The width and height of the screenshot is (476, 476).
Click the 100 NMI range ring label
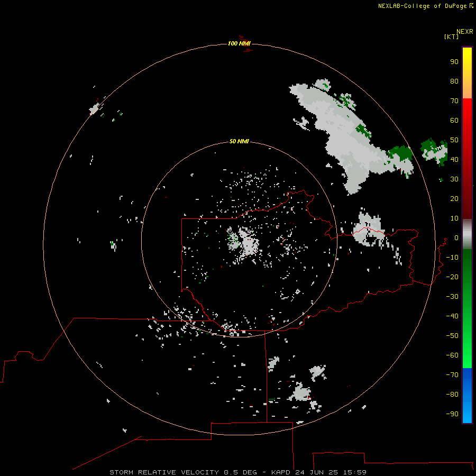(239, 43)
